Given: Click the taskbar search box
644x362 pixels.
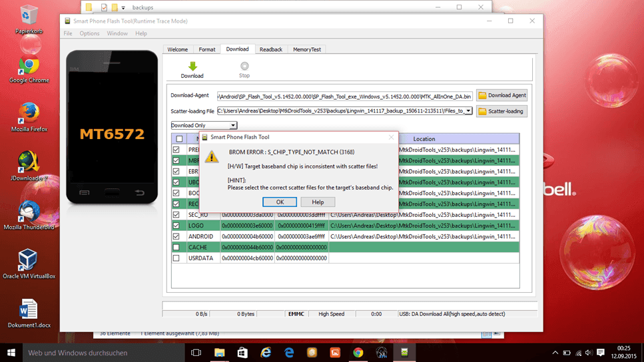Looking at the screenshot, I should (x=103, y=353).
